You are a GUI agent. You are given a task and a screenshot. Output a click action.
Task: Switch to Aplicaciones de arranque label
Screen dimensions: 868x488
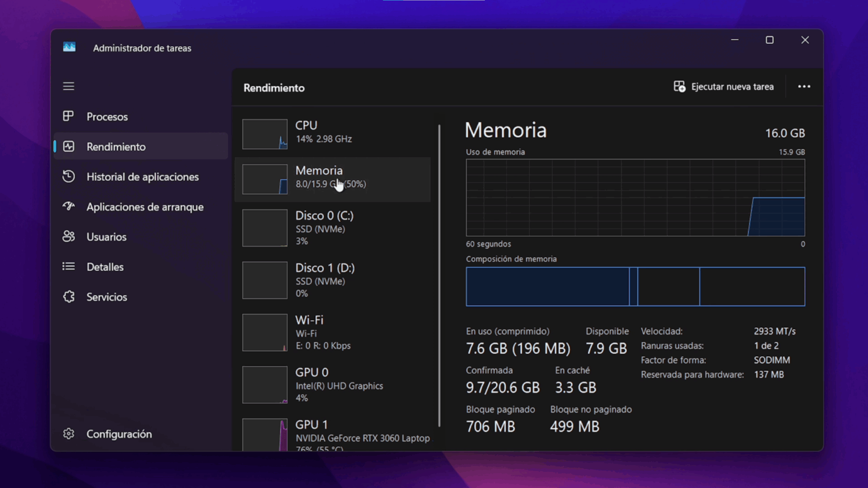tap(145, 207)
